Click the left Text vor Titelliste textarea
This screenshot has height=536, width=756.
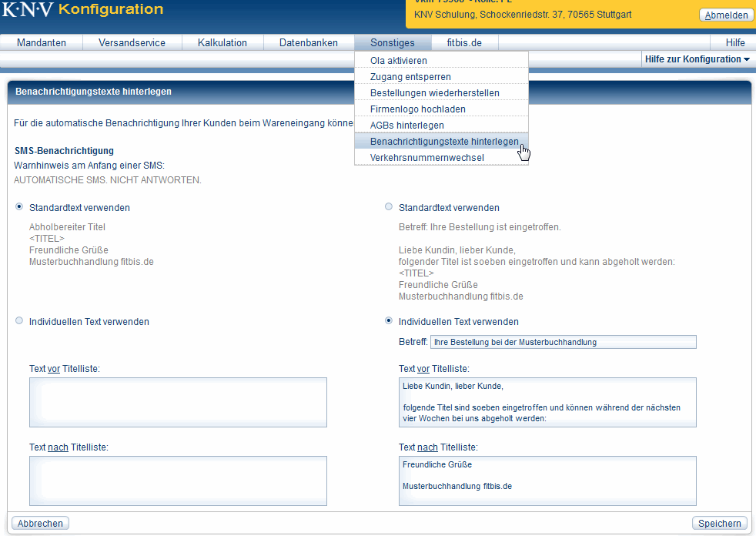coord(178,402)
